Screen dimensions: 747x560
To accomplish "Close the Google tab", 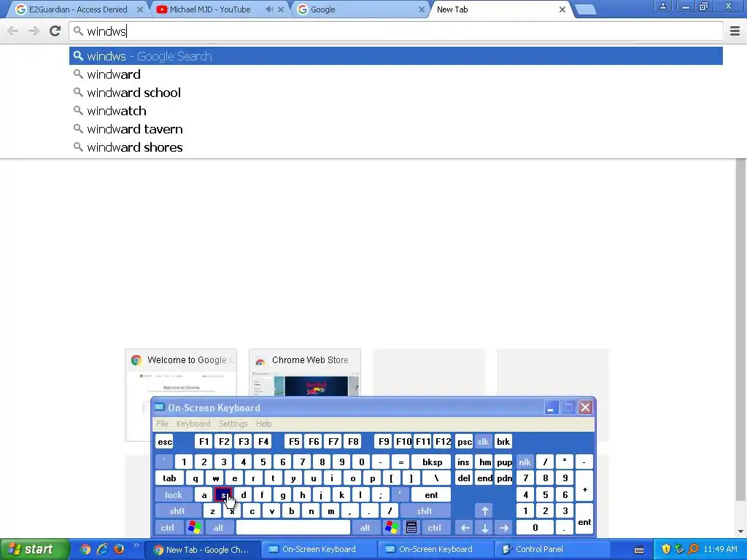I will coord(421,9).
